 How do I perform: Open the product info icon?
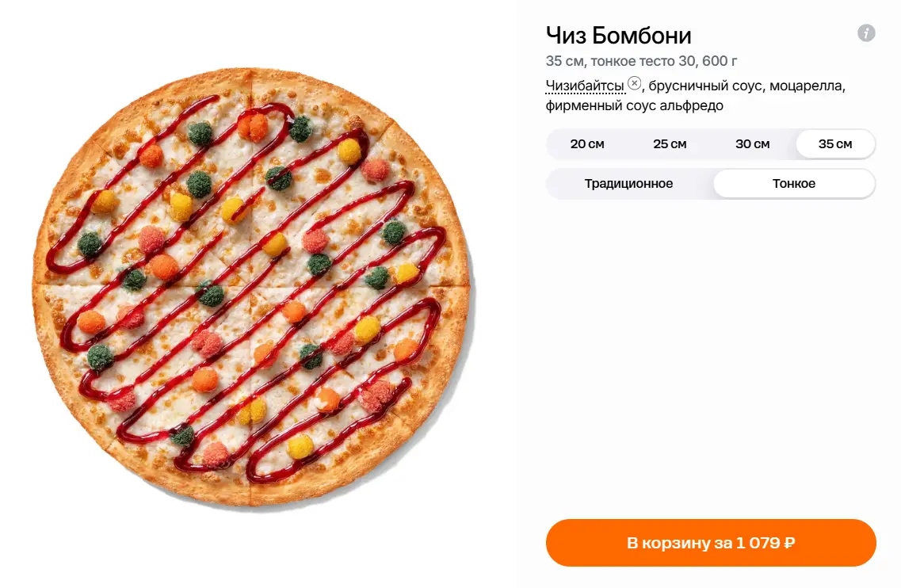point(866,33)
